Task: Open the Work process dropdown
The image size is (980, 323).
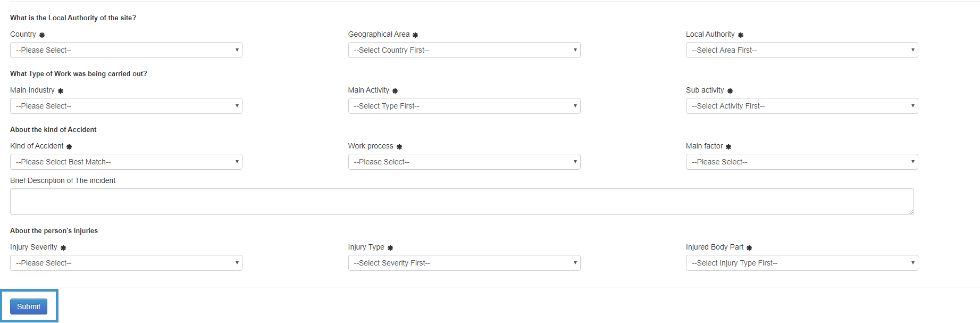Action: [464, 162]
